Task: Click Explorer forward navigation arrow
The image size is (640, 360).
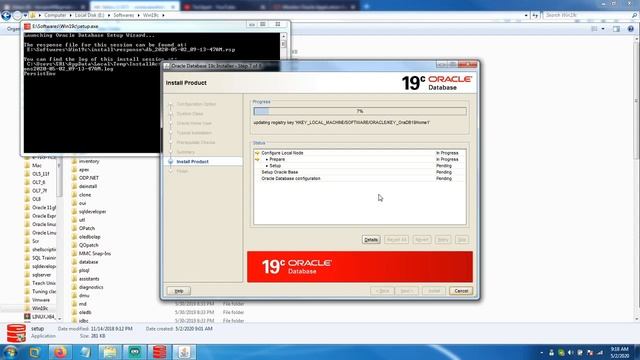Action: 17,15
